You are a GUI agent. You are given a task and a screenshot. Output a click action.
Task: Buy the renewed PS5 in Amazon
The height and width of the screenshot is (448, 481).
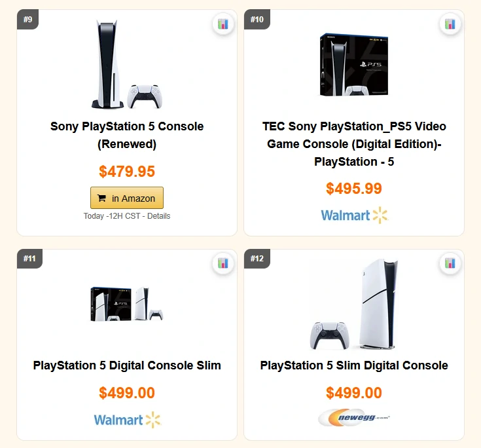point(127,198)
